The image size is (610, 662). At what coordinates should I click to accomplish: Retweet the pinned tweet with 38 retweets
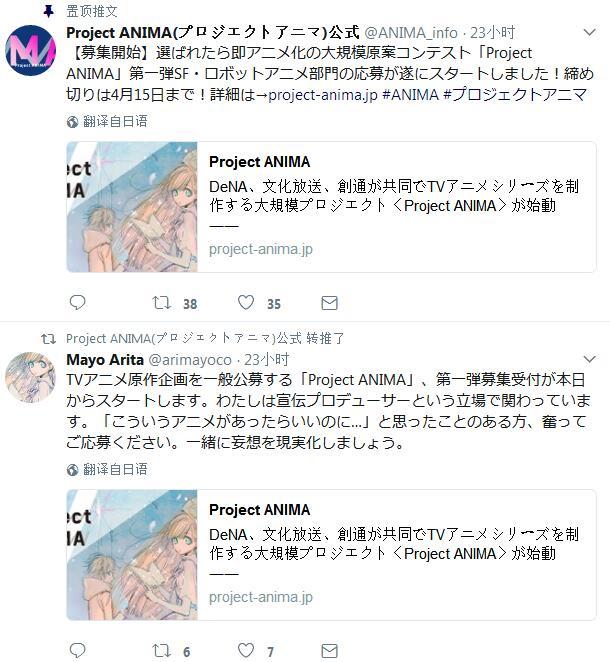click(161, 303)
